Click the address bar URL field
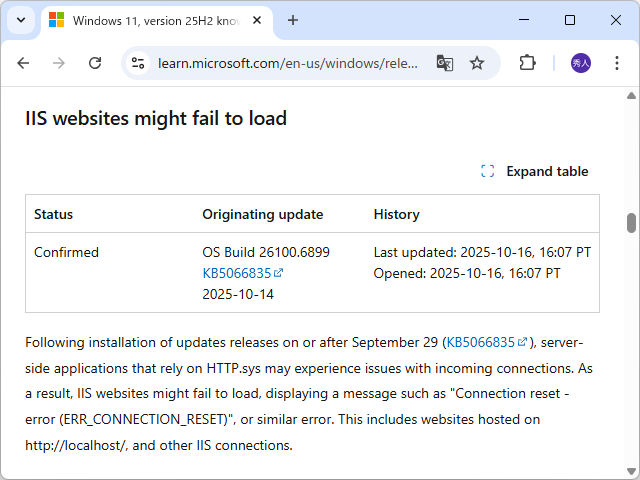Viewport: 640px width, 480px height. tap(288, 63)
